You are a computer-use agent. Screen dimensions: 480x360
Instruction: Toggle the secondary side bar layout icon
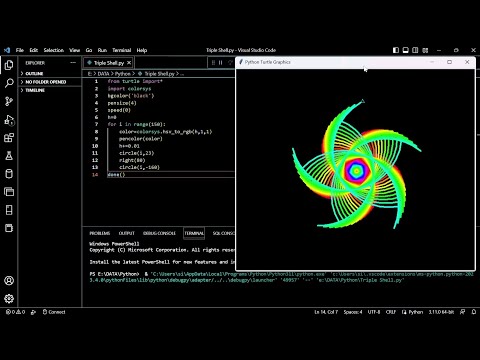pyautogui.click(x=415, y=50)
